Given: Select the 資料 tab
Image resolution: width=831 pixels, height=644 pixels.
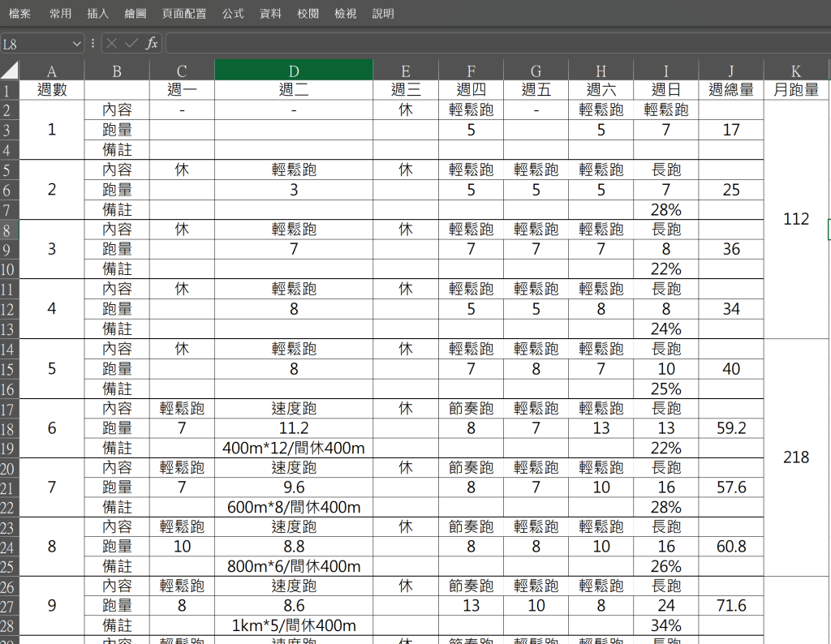Looking at the screenshot, I should [271, 14].
